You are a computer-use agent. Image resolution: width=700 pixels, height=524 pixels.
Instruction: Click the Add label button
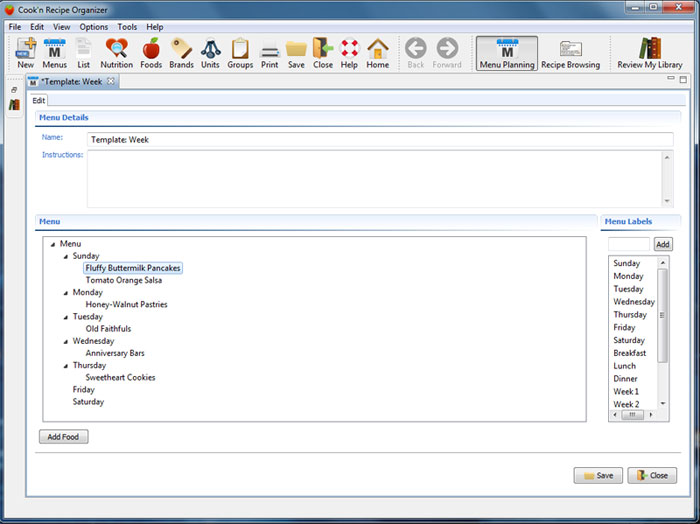click(662, 244)
